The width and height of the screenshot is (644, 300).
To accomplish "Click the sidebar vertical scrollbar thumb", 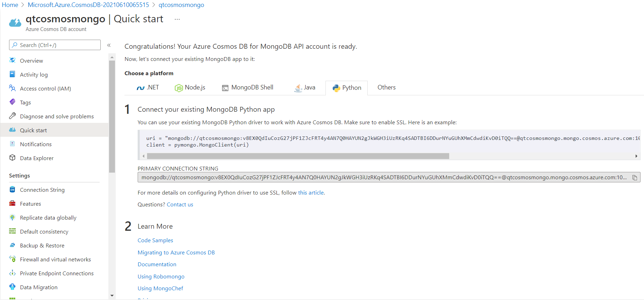I will 112,117.
